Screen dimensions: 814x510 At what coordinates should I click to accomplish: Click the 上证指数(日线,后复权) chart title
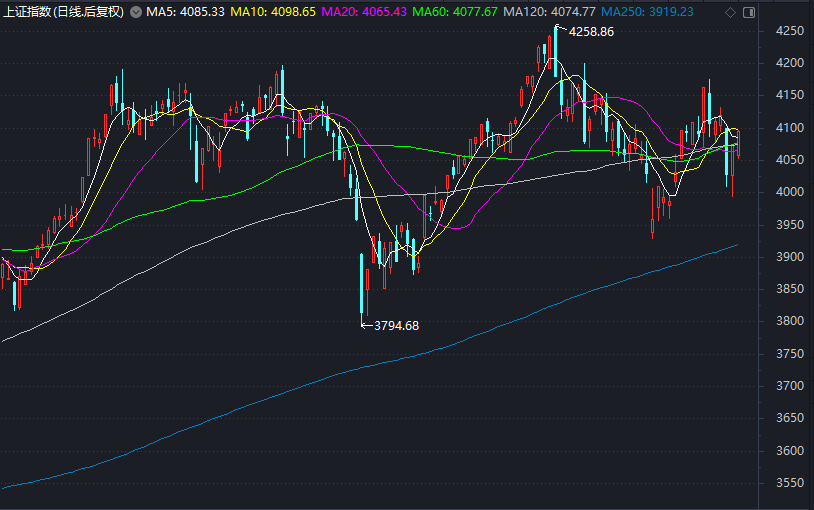64,12
